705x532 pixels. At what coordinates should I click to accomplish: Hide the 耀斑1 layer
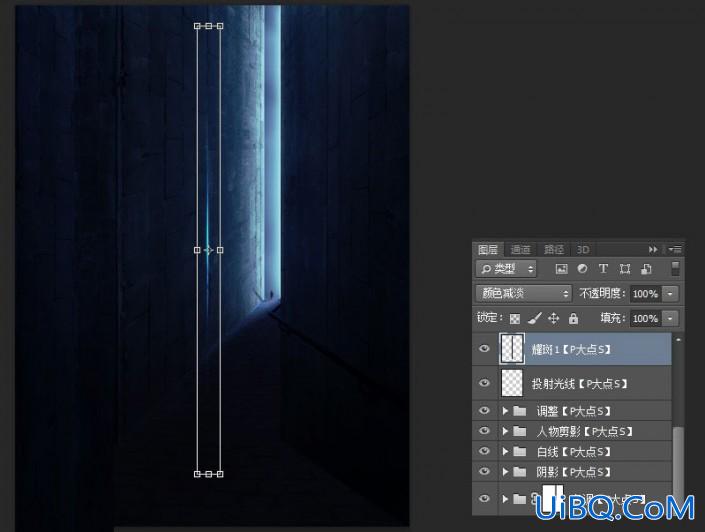[x=484, y=349]
